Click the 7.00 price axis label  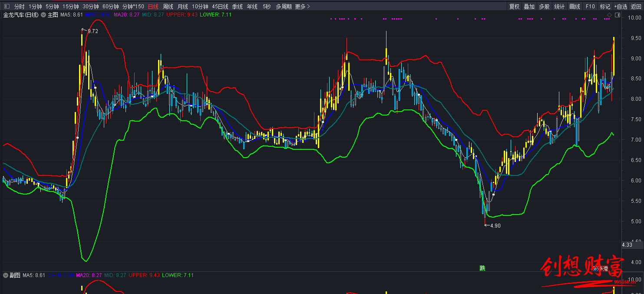(x=635, y=139)
